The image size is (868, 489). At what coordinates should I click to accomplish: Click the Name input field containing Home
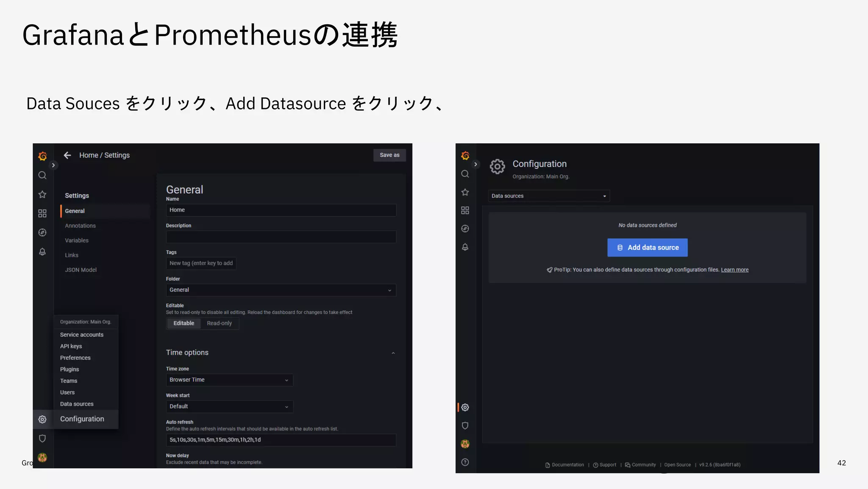[281, 210]
